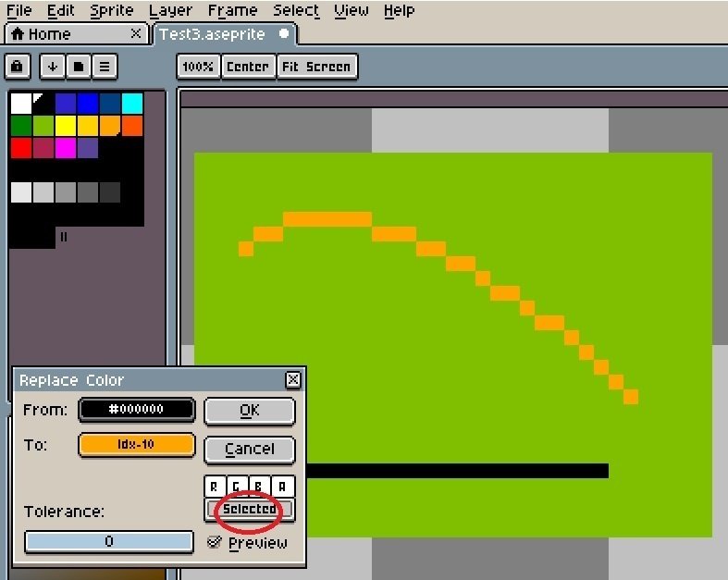Click the Tolerance slider
The image size is (728, 580).
click(x=109, y=541)
